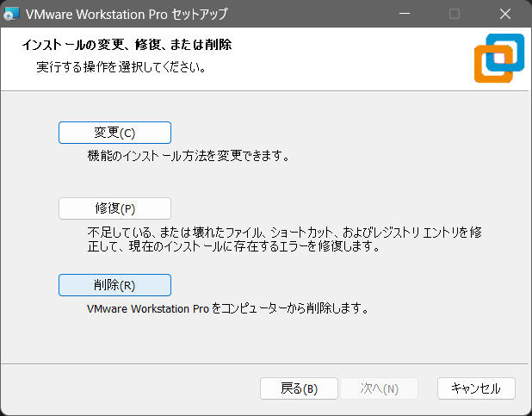Minimize the setup window
Image resolution: width=532 pixels, height=416 pixels.
click(405, 14)
